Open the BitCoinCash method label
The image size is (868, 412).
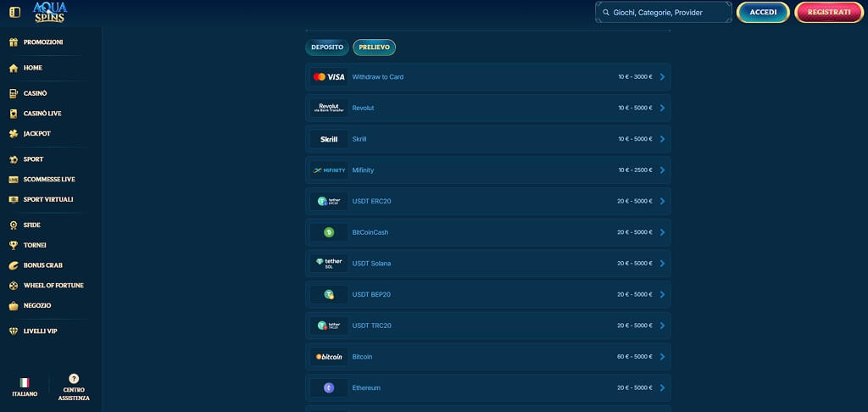tap(370, 232)
